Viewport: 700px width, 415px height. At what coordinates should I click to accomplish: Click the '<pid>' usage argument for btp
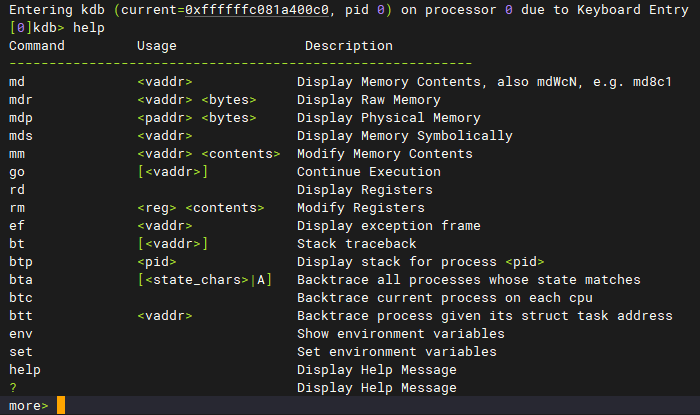(156, 261)
